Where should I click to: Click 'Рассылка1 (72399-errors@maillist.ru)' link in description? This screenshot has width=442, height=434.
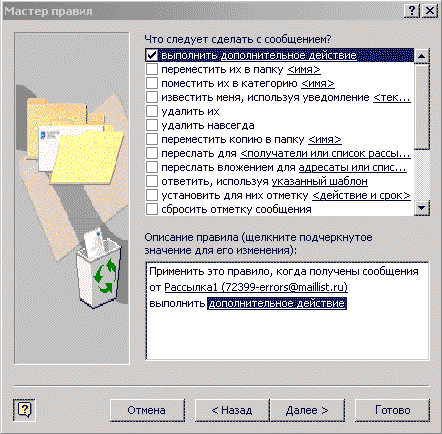pyautogui.click(x=256, y=287)
